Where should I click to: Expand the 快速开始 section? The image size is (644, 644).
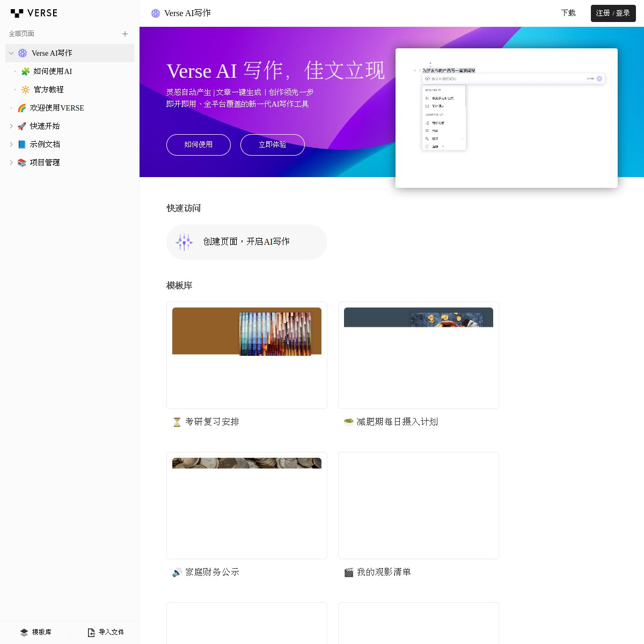pos(11,126)
